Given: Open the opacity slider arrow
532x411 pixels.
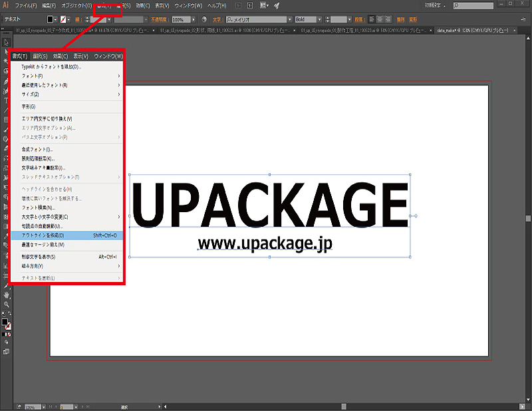Looking at the screenshot, I should coord(194,19).
